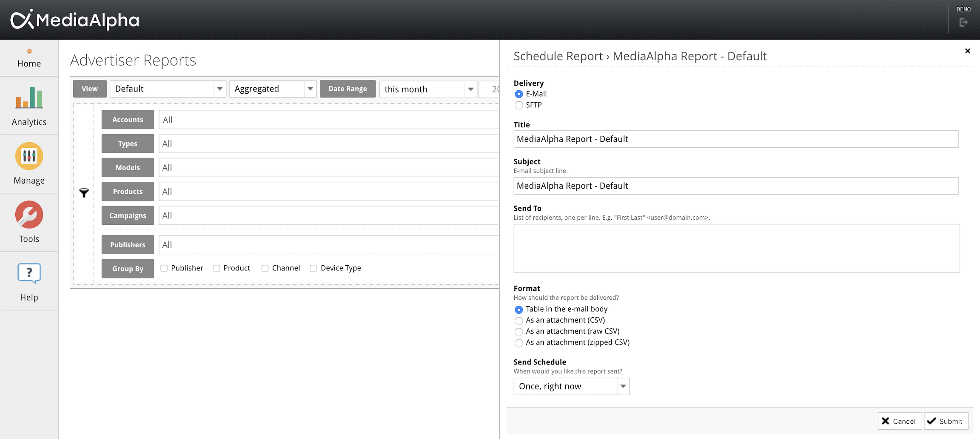Image resolution: width=980 pixels, height=439 pixels.
Task: Click the Campaigns filter field
Action: [329, 215]
